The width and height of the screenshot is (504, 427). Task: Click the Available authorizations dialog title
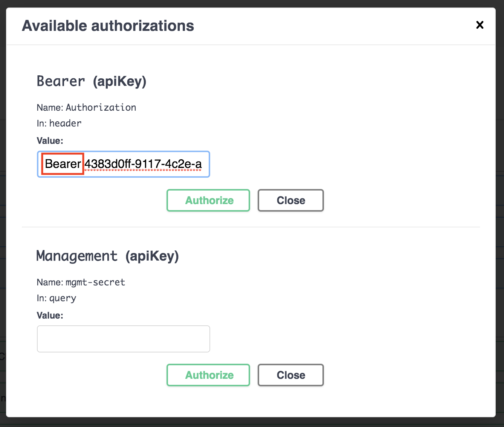[x=108, y=26]
